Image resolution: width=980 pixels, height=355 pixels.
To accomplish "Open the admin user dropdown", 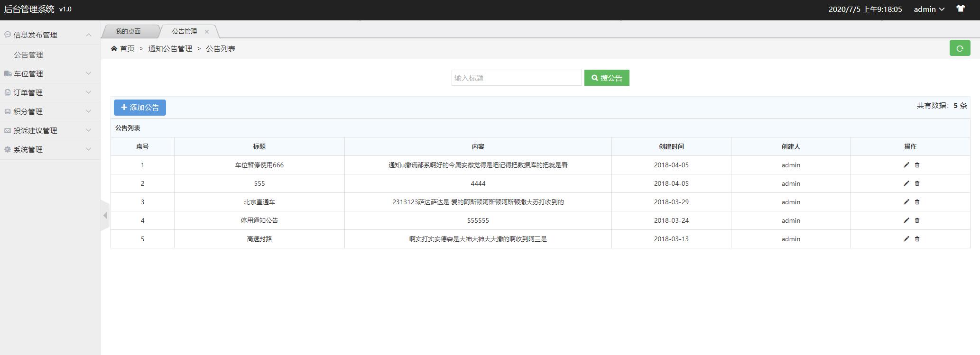I will pos(929,9).
